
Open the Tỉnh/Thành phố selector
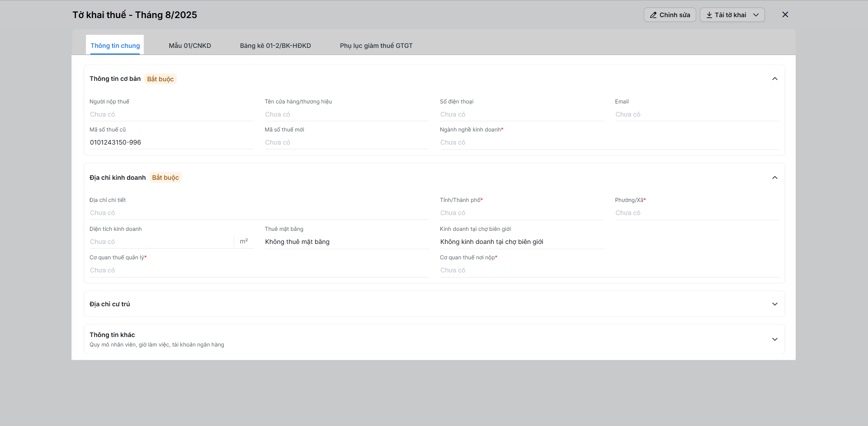[522, 213]
